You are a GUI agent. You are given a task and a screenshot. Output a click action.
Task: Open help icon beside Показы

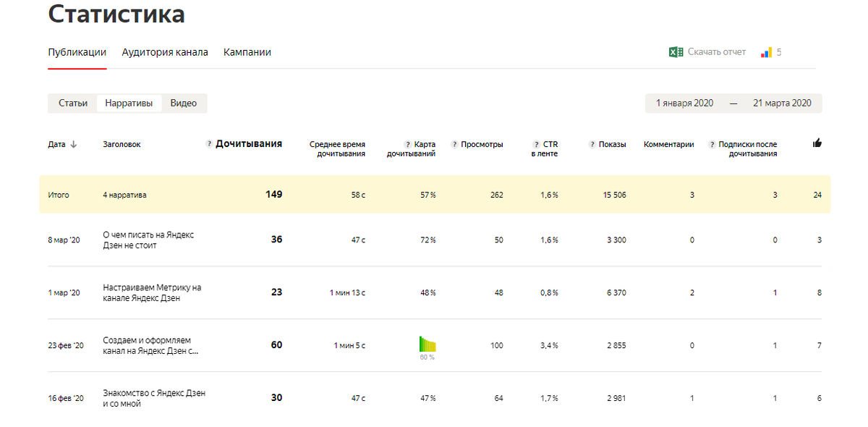coord(592,144)
